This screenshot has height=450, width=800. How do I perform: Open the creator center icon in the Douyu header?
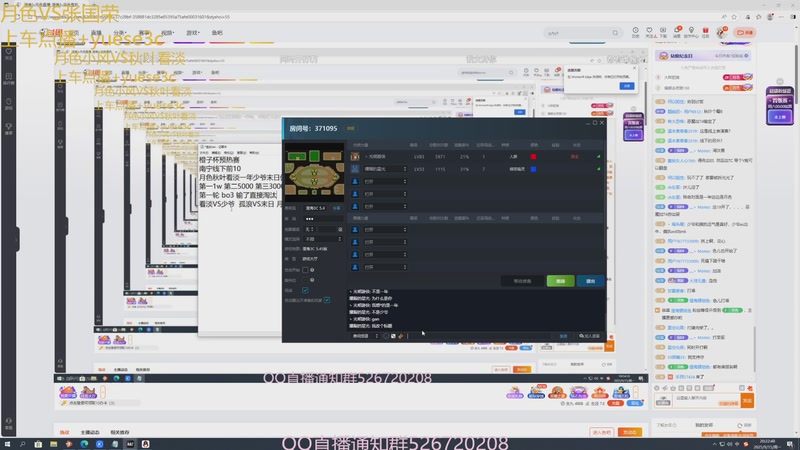[691, 32]
